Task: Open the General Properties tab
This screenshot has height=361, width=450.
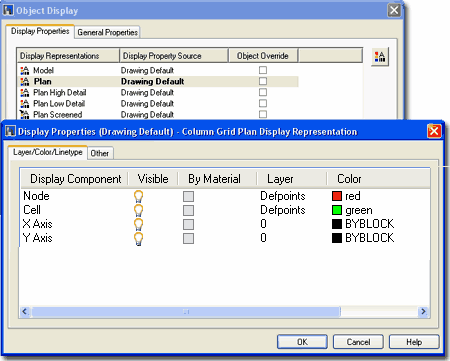Action: (107, 32)
